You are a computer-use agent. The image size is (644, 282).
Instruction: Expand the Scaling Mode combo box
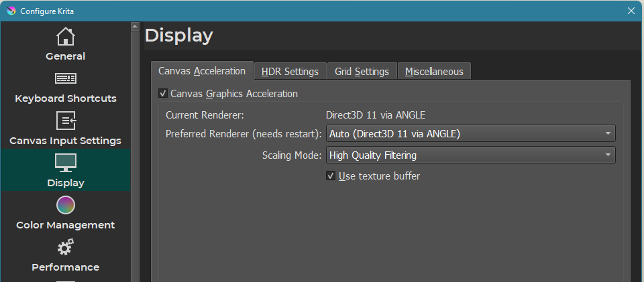point(470,155)
